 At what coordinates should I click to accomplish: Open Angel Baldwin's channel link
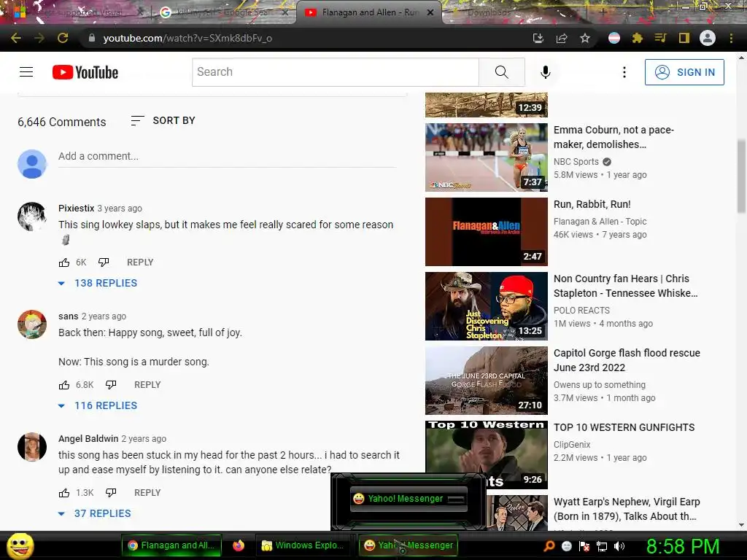[88, 438]
